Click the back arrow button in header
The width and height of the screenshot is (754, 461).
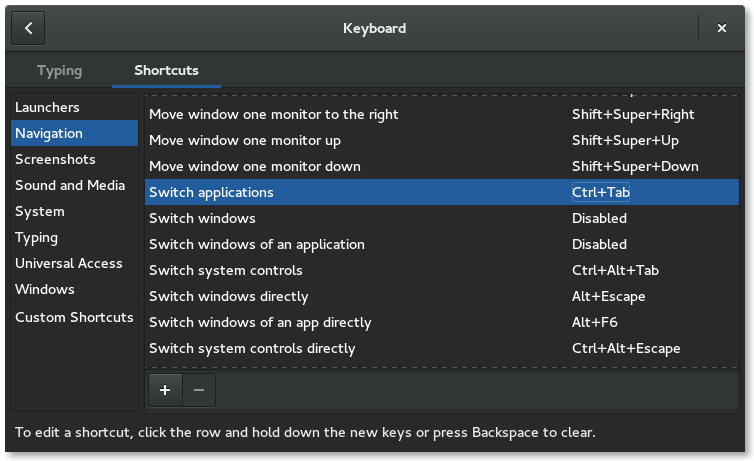tap(29, 28)
